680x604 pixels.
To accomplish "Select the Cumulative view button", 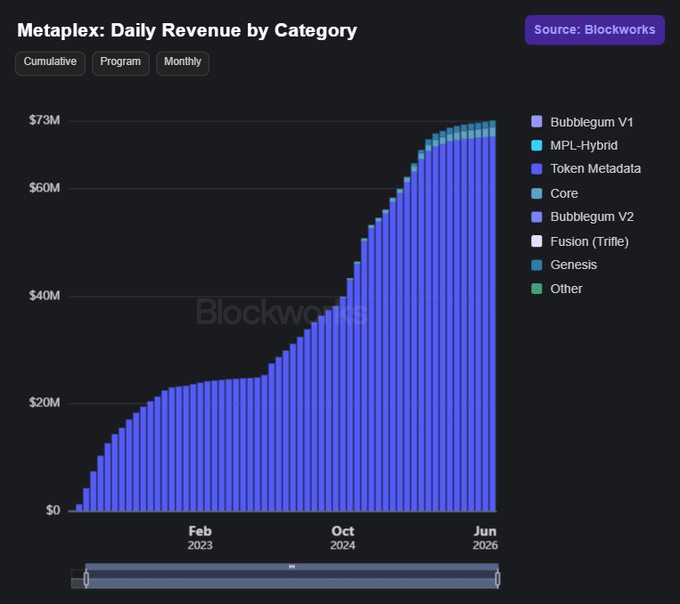I will click(x=50, y=63).
